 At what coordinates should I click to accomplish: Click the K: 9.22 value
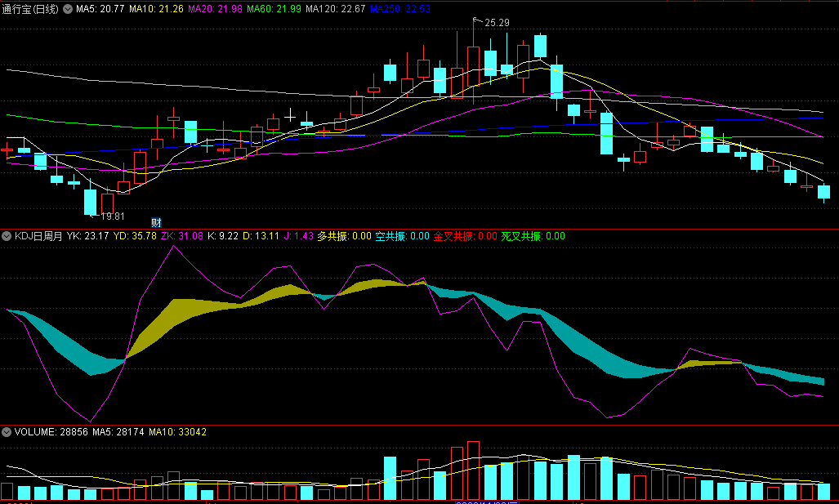tap(223, 236)
